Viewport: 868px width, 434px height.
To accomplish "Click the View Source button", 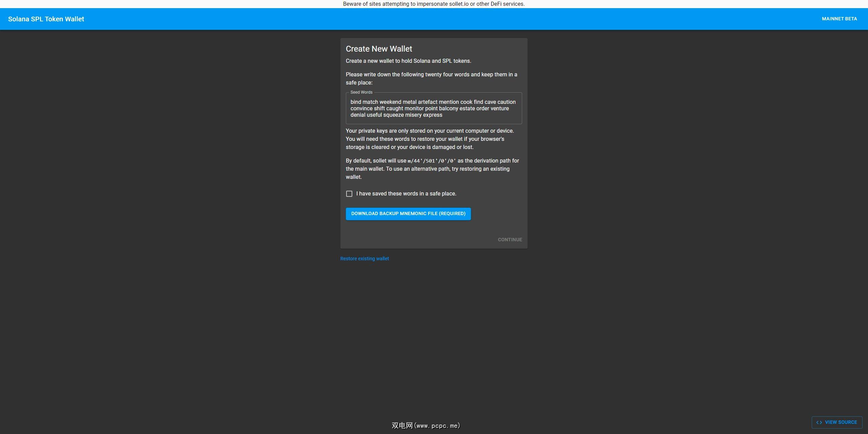I will coord(837,422).
